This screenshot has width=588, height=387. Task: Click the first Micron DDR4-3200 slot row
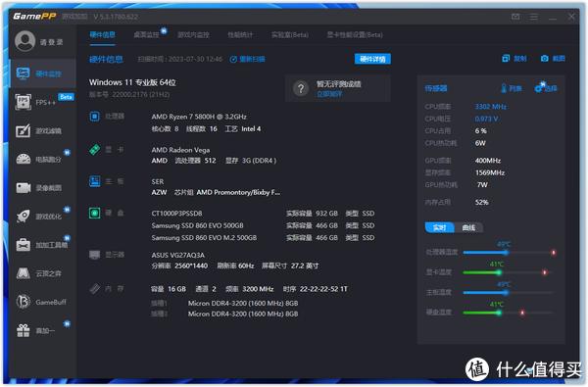pyautogui.click(x=224, y=303)
